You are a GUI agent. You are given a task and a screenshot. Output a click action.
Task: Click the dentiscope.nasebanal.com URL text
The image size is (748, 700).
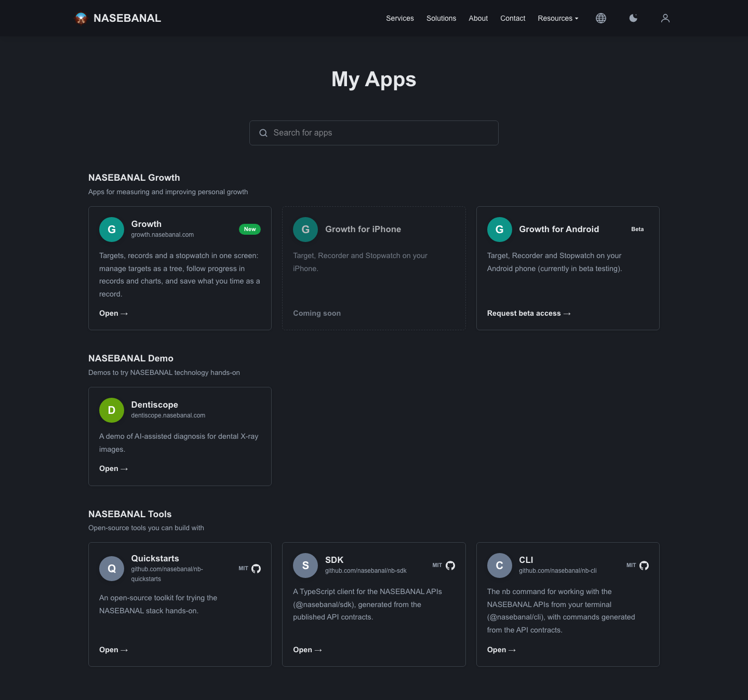tap(168, 415)
